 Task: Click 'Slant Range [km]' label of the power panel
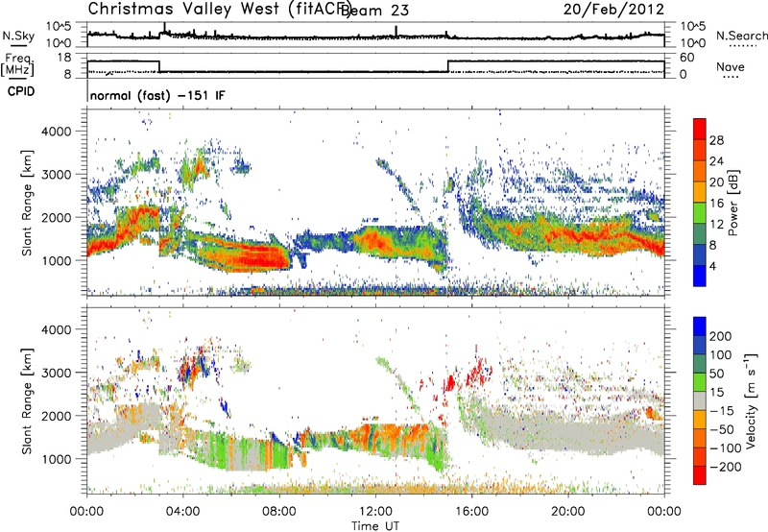click(x=27, y=203)
